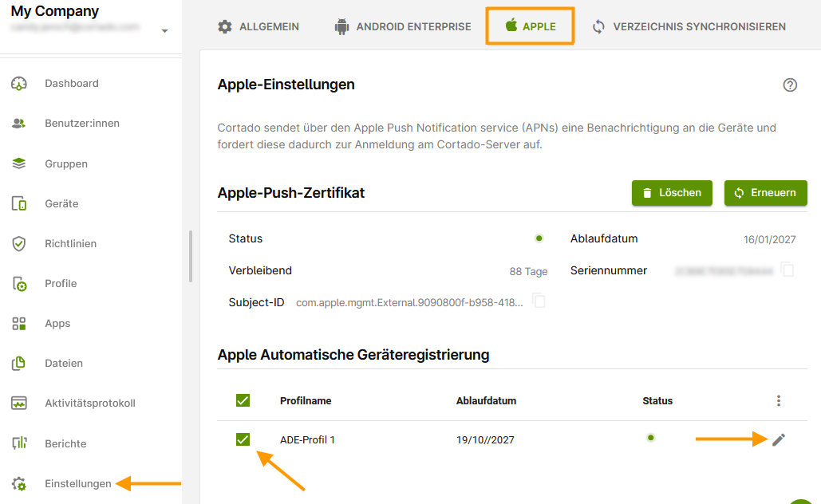821x504 pixels.
Task: Click the My Company title
Action: [54, 11]
